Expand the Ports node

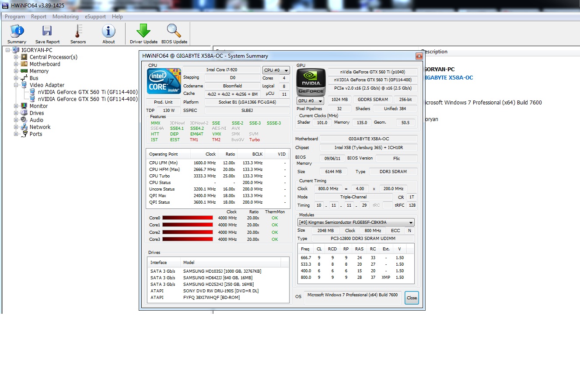(16, 134)
